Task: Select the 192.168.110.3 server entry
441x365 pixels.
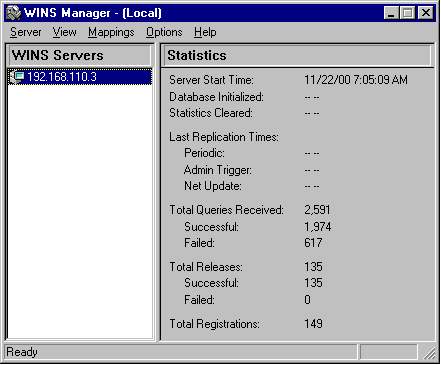Action: pos(80,77)
